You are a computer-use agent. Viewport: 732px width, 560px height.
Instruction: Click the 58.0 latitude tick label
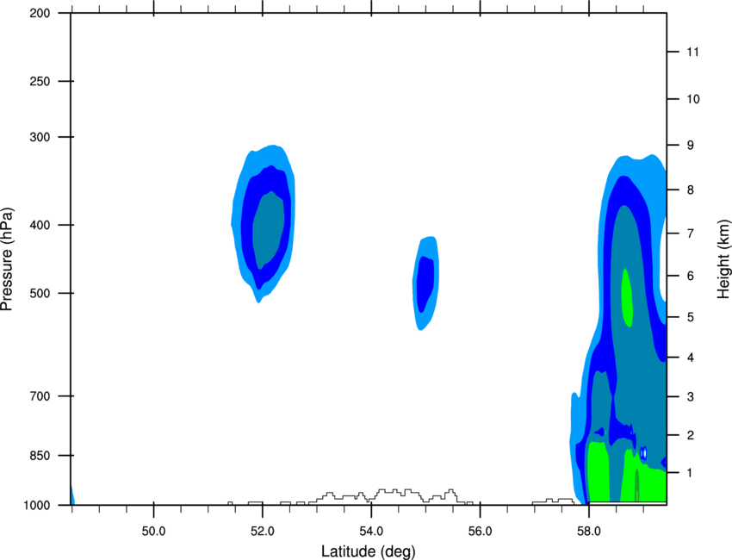tap(589, 532)
